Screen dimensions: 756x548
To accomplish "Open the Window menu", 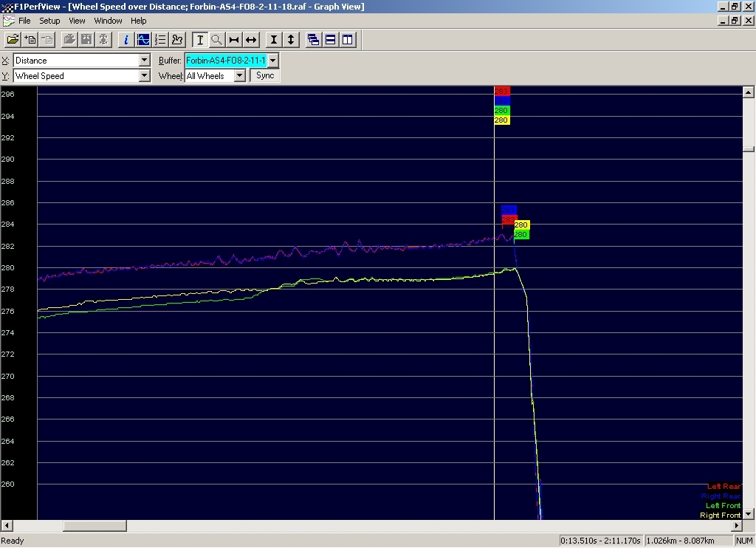I will tap(108, 21).
